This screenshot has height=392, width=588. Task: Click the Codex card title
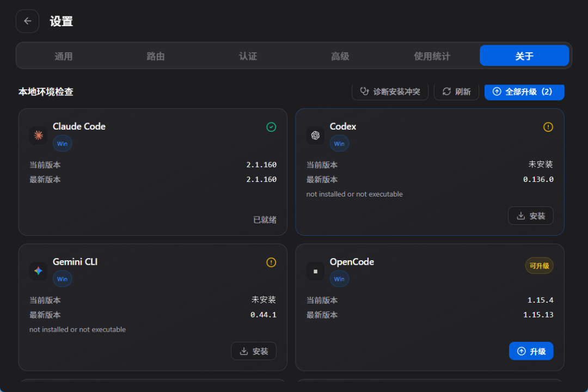(343, 126)
